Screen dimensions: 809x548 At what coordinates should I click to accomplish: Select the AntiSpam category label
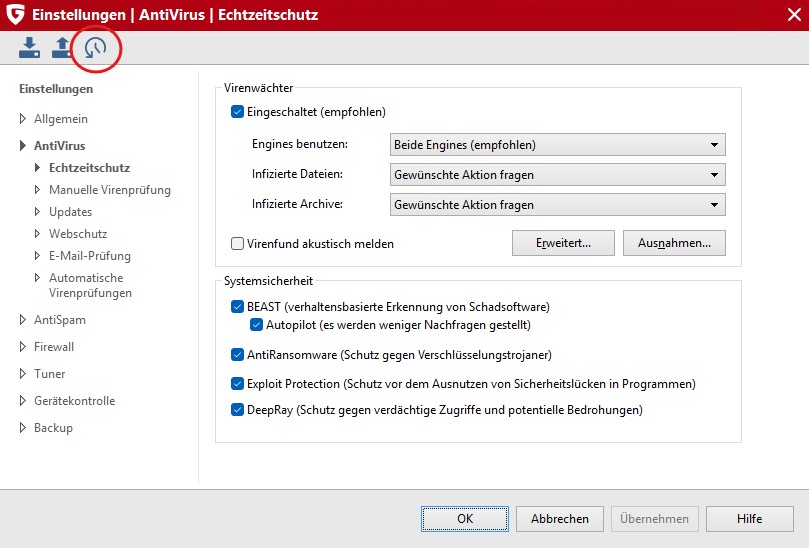coord(60,320)
